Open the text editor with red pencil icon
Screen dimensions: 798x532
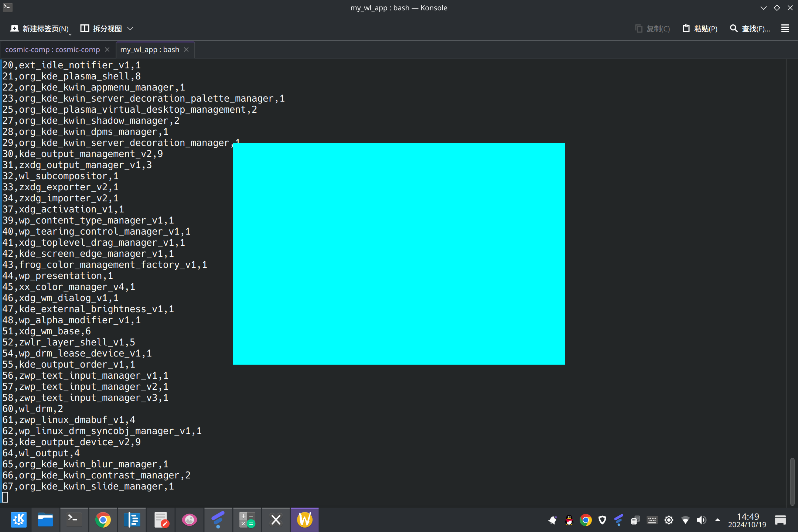161,520
